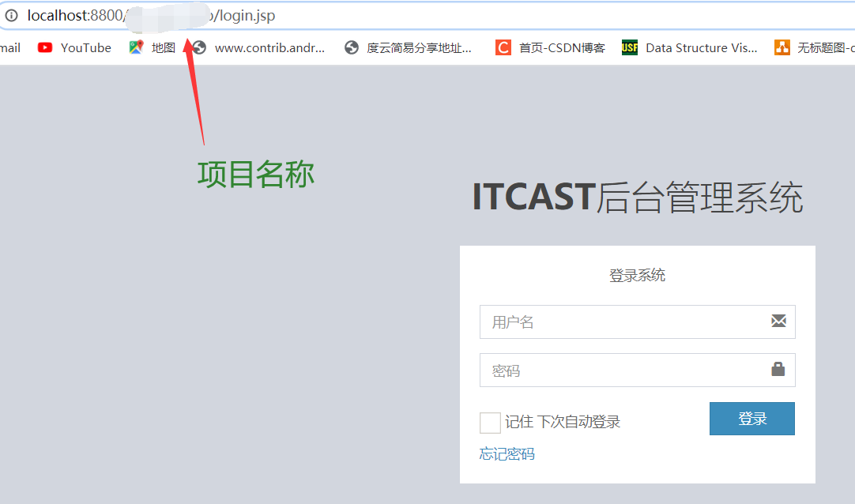Click globe icon beside 度云简易分享地址 bookmark
This screenshot has height=504, width=855.
[352, 48]
